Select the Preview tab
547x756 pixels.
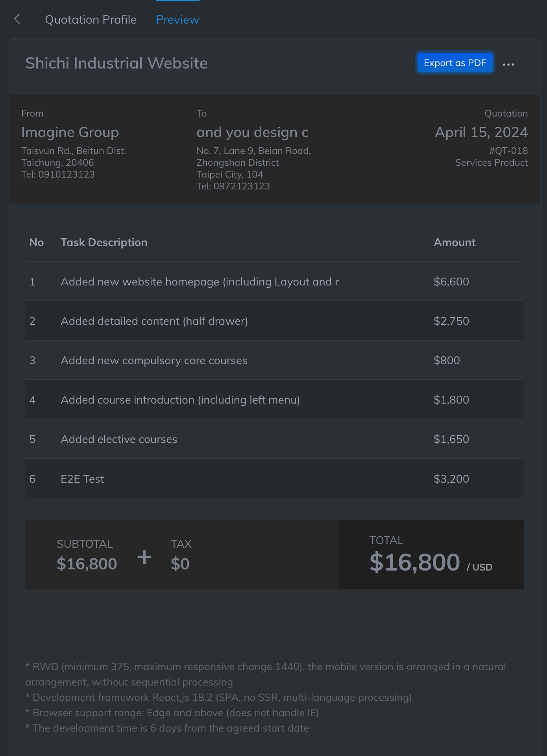177,20
